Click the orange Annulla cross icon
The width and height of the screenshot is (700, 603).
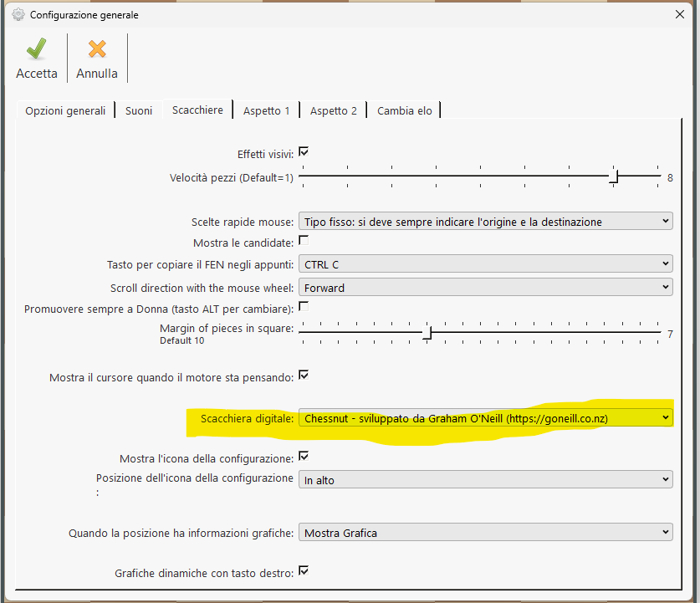[x=97, y=49]
